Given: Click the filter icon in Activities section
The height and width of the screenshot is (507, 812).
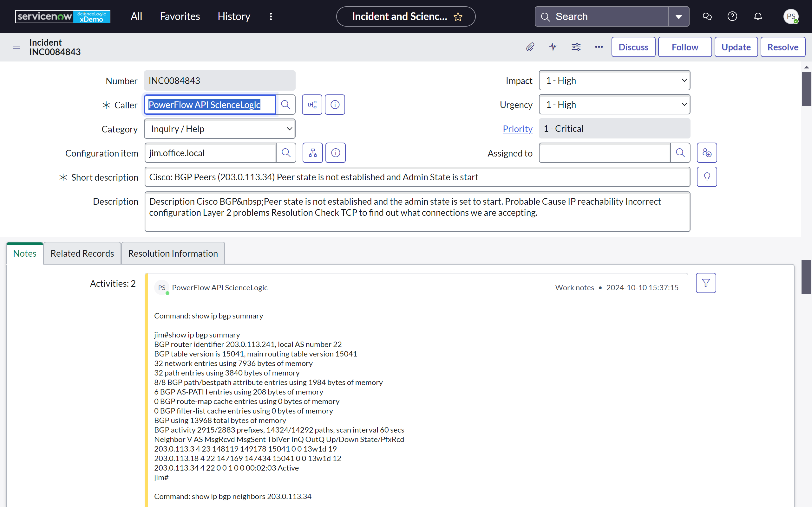Looking at the screenshot, I should point(707,283).
